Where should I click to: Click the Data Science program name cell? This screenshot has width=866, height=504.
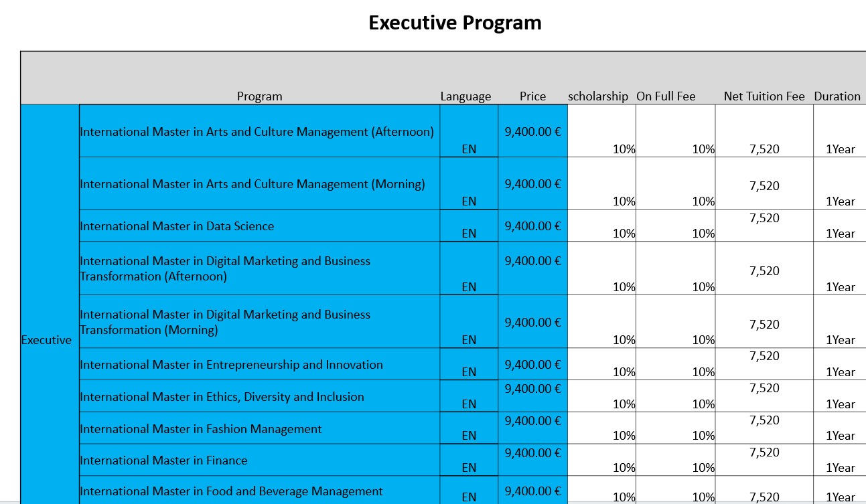click(x=177, y=226)
